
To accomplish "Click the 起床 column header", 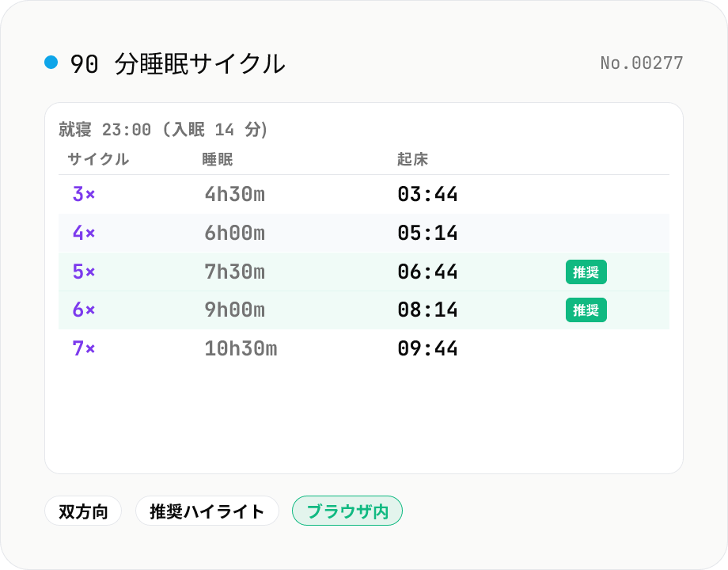I will (x=412, y=159).
